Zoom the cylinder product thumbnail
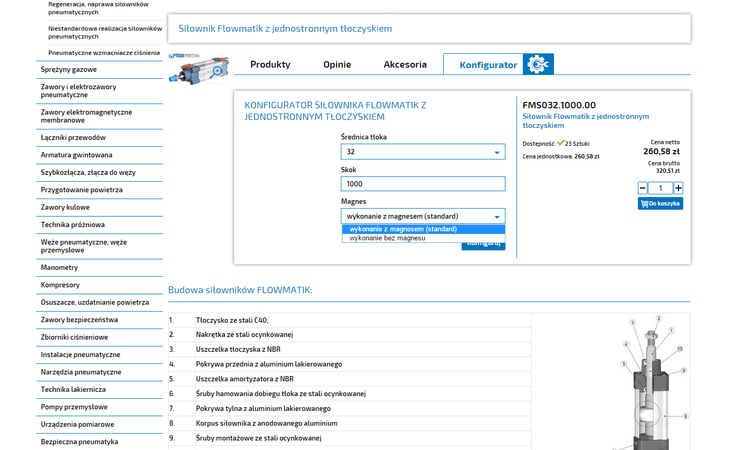This screenshot has width=736, height=450. (x=199, y=69)
